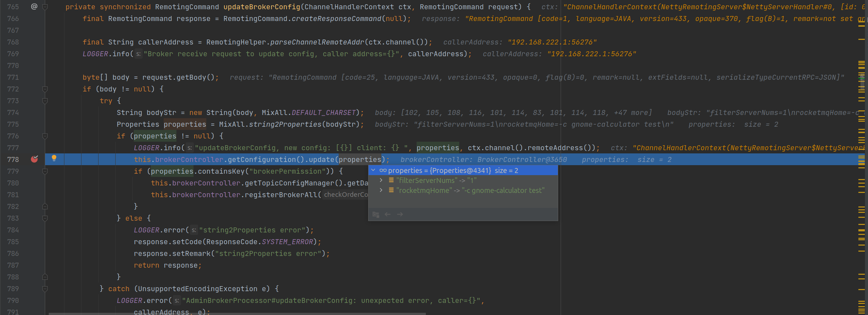
Task: Fold the else block at line 783
Action: 45,218
